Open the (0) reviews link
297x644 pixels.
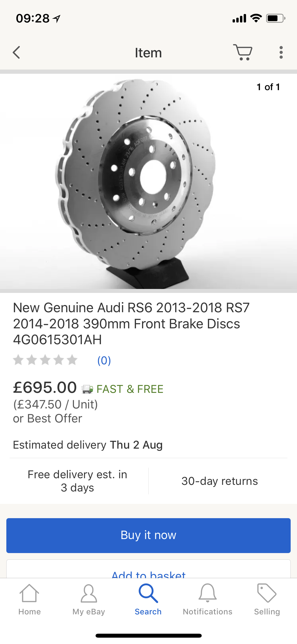[x=104, y=360]
